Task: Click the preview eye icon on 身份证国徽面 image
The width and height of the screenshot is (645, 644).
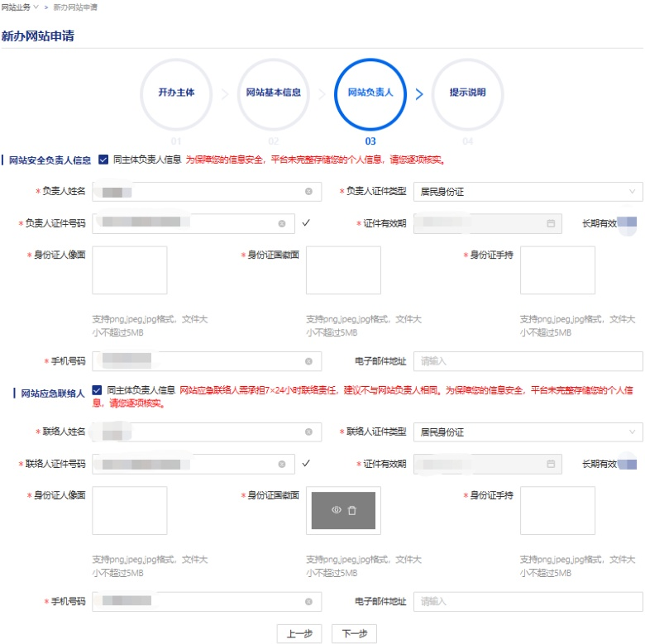Action: tap(337, 511)
